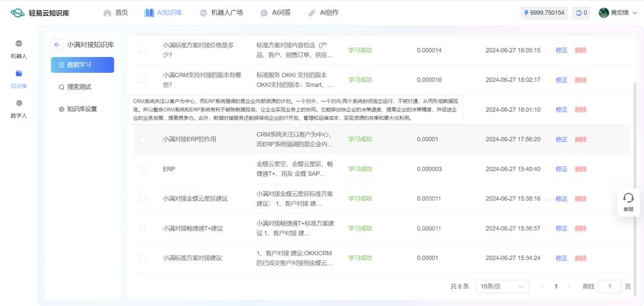Image resolution: width=644 pixels, height=306 pixels.
Task: Go to previous page with left chevron
Action: 542,286
